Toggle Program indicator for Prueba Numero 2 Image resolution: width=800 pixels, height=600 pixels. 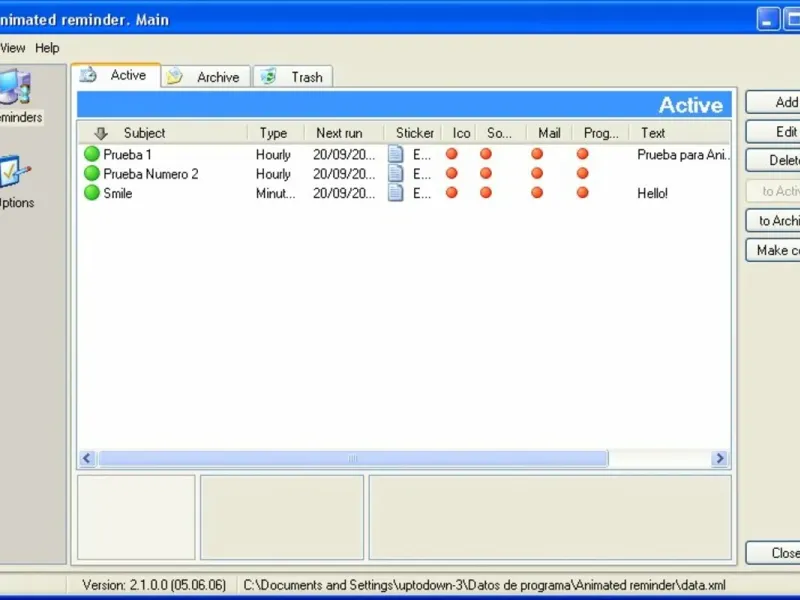click(583, 174)
